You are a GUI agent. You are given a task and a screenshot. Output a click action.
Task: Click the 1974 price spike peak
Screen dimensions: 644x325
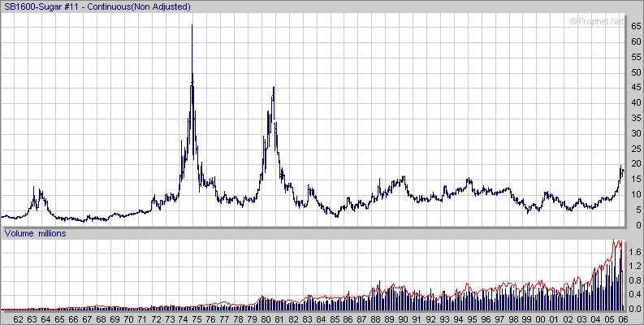coord(192,27)
